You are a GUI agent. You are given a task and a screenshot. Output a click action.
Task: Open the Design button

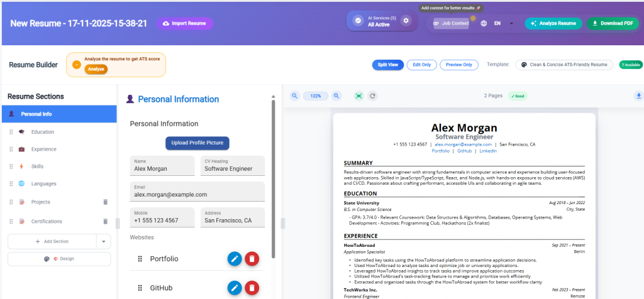tap(59, 259)
